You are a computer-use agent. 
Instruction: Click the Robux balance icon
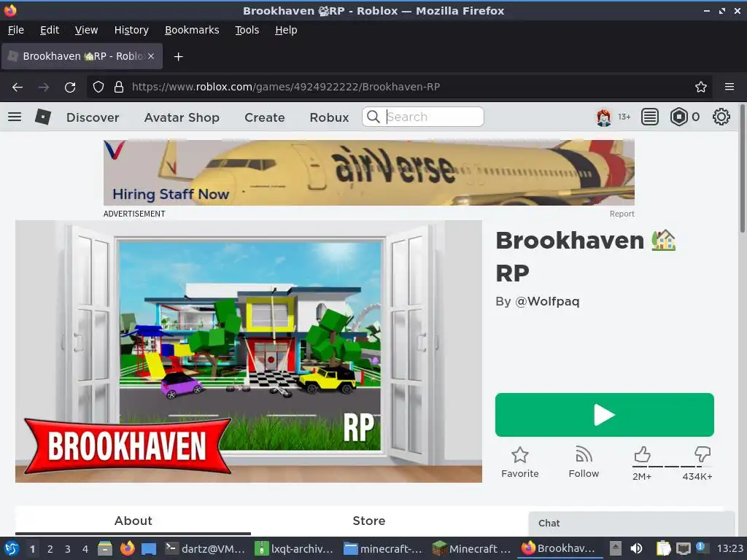click(679, 117)
